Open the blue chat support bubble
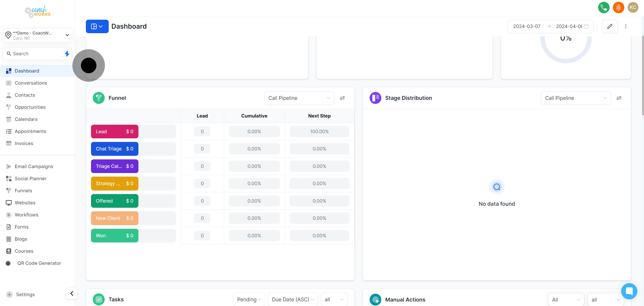Viewport: 644px width, 306px height. 629,291
